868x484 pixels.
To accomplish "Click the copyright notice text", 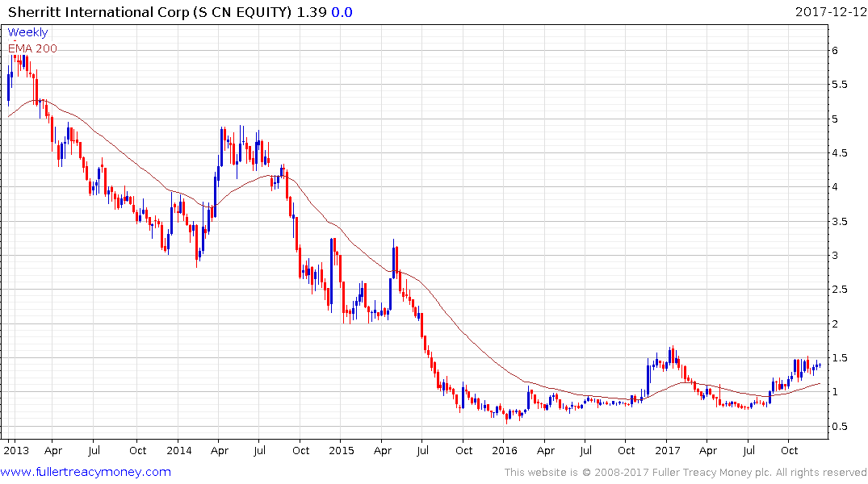I will pos(686,473).
